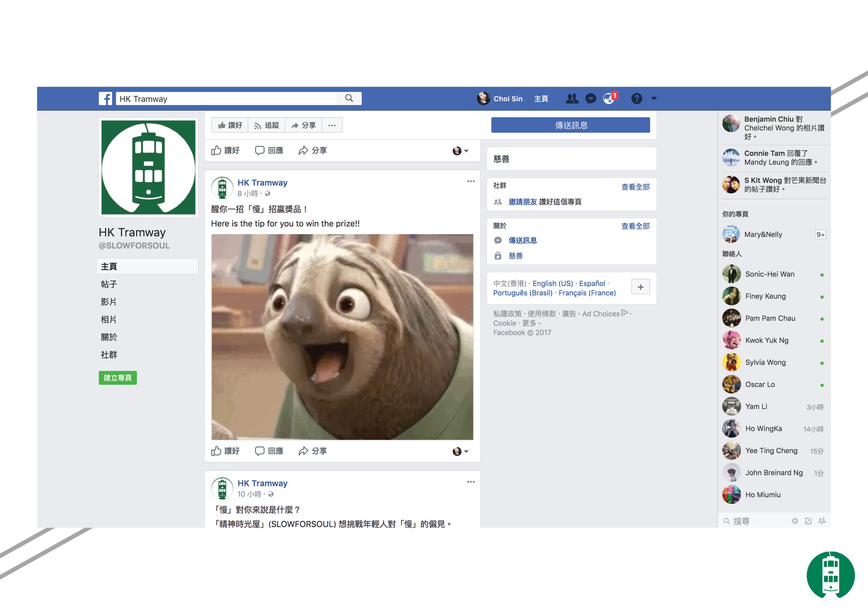Open the page more options ellipsis button
868x614 pixels.
click(x=332, y=125)
